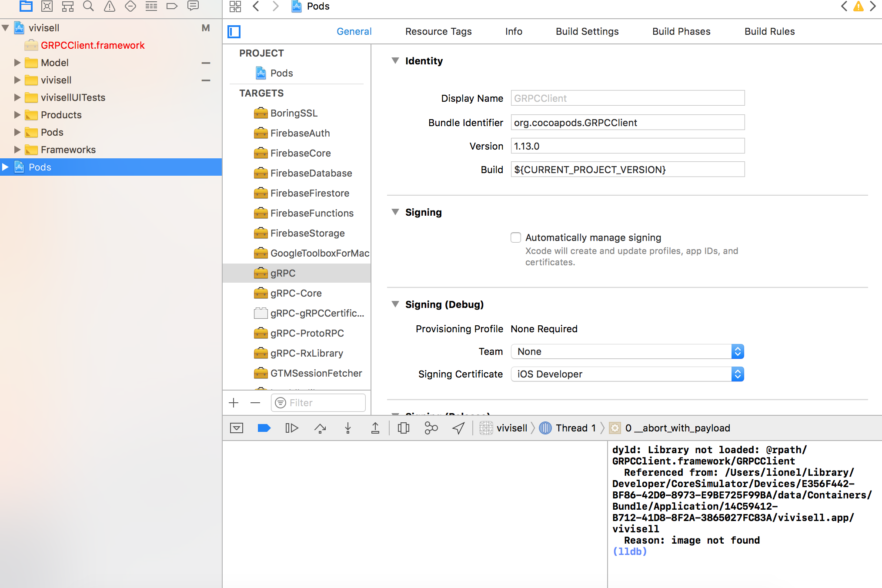
Task: Open the Report navigator
Action: point(193,6)
